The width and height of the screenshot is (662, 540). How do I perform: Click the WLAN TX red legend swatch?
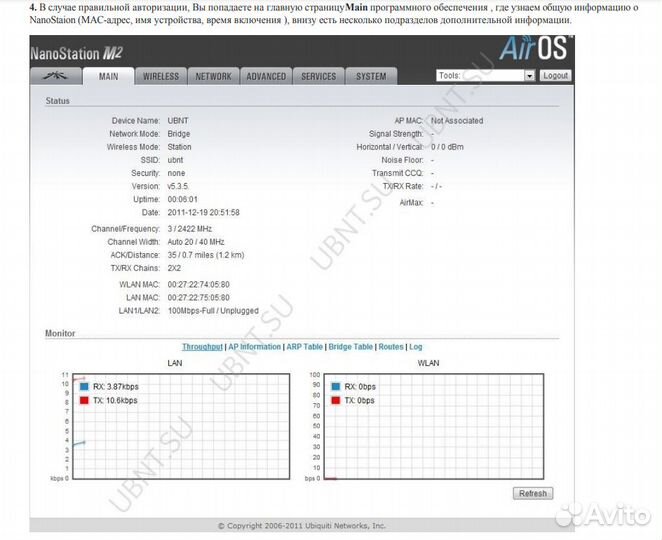[x=336, y=400]
